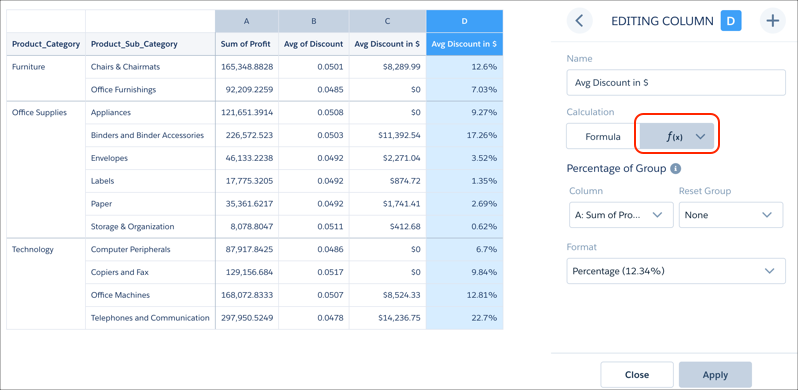798x390 pixels.
Task: Click the Sum of Profit header
Action: click(x=247, y=44)
